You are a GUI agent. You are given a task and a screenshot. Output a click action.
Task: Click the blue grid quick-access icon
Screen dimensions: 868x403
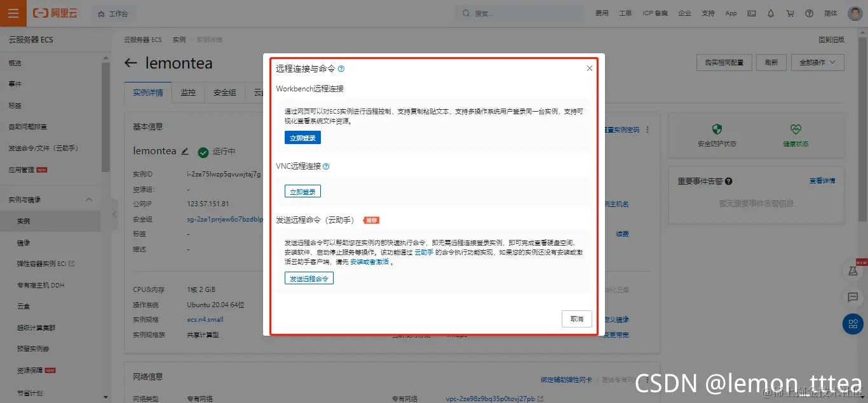tap(853, 324)
